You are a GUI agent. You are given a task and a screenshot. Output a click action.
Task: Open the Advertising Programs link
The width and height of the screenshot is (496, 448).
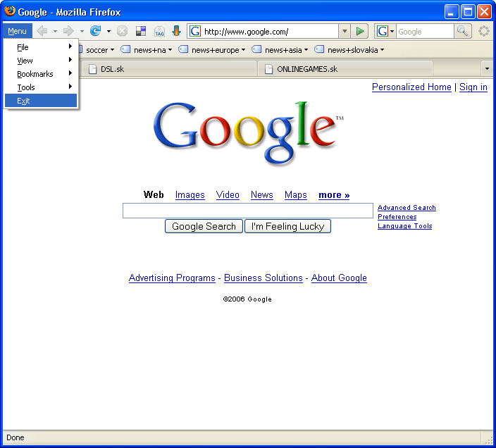coord(172,278)
